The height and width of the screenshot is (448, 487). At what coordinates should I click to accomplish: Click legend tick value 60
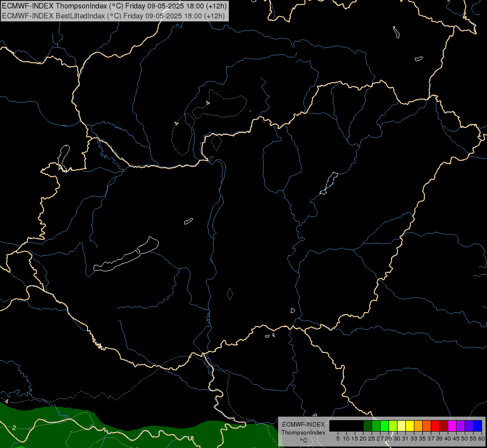pyautogui.click(x=482, y=439)
